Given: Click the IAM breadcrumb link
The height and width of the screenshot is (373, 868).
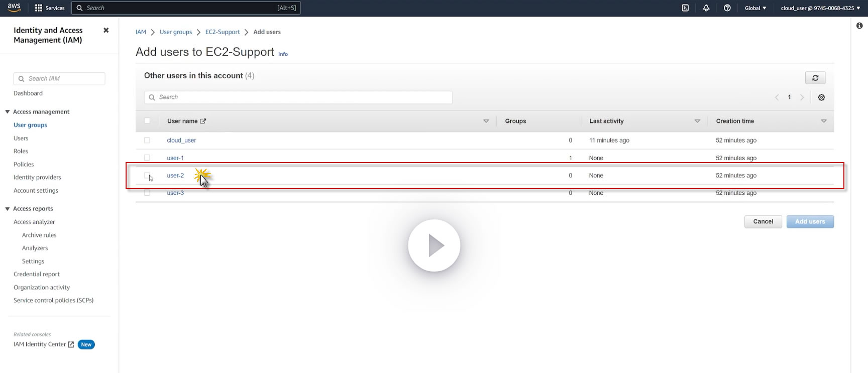Looking at the screenshot, I should 141,32.
